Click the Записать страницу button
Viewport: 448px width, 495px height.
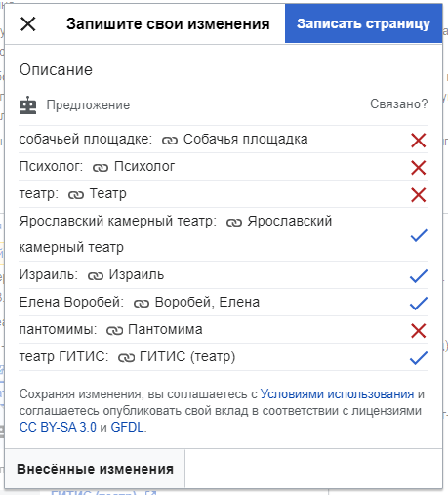point(363,23)
